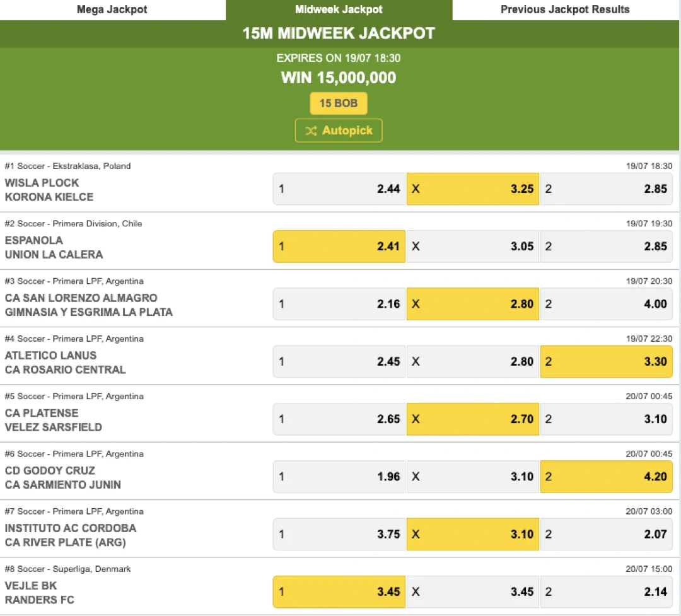
Task: Toggle home win 3.45 for Vejle BK
Action: pyautogui.click(x=339, y=591)
